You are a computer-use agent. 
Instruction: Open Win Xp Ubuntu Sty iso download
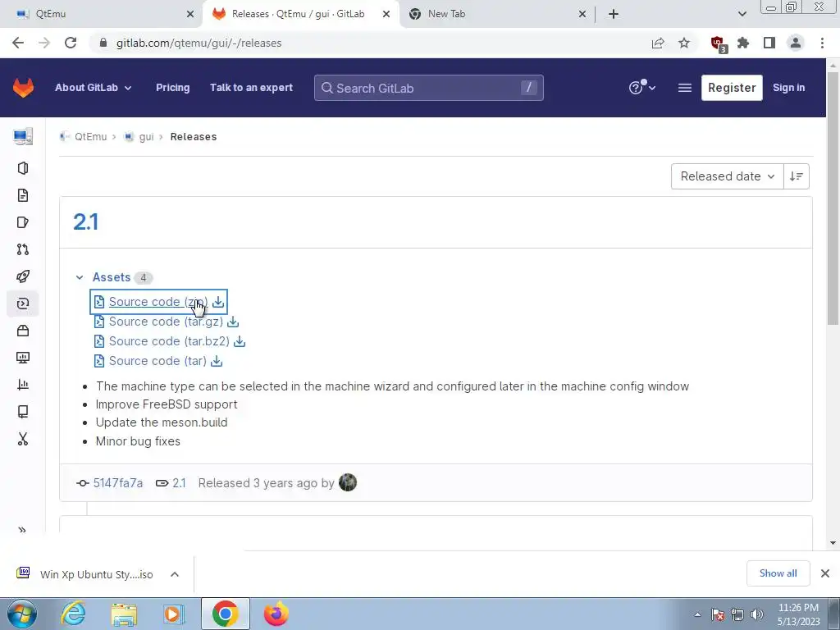point(97,574)
